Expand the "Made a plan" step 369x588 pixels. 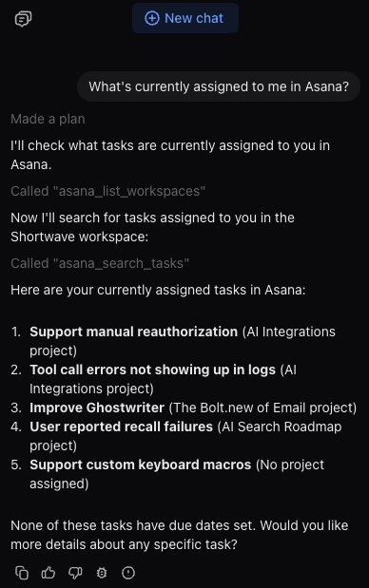point(48,119)
